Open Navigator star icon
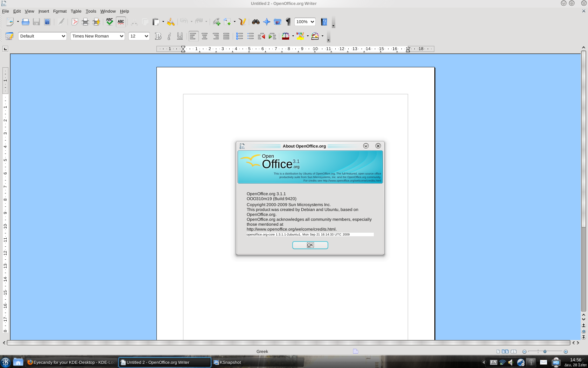This screenshot has width=588, height=368. click(x=267, y=22)
